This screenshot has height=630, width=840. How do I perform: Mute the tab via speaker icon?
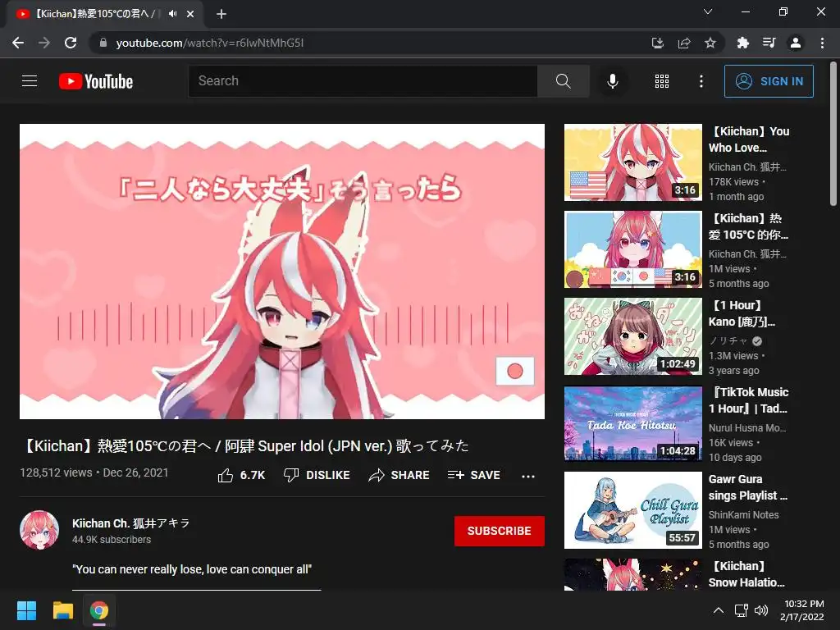click(172, 14)
